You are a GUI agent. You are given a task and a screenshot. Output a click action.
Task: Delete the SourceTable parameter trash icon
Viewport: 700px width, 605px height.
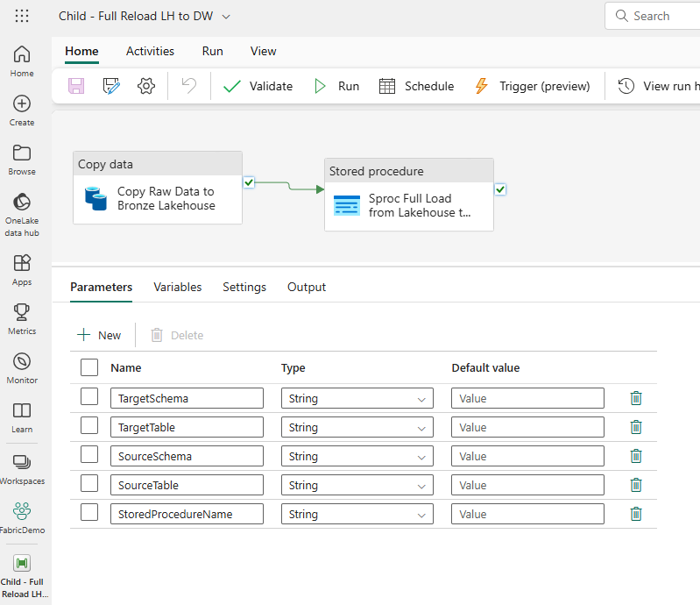tap(636, 485)
